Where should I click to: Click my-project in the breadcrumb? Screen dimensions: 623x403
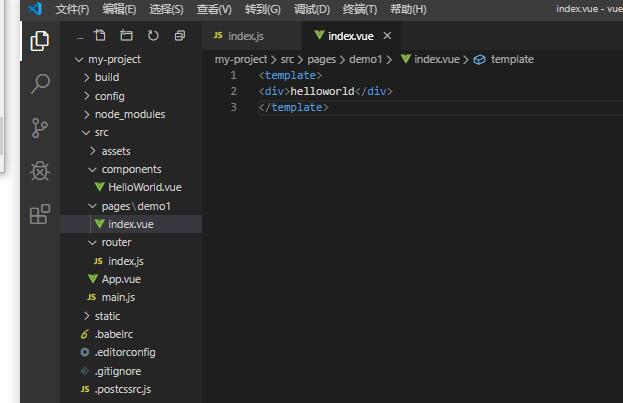tap(241, 60)
